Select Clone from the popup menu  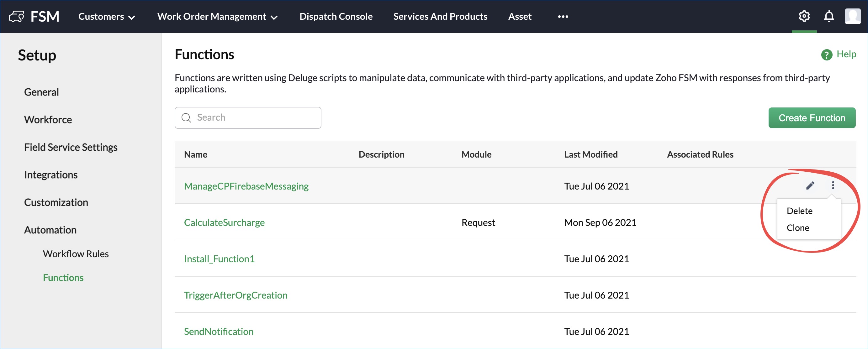pyautogui.click(x=797, y=228)
